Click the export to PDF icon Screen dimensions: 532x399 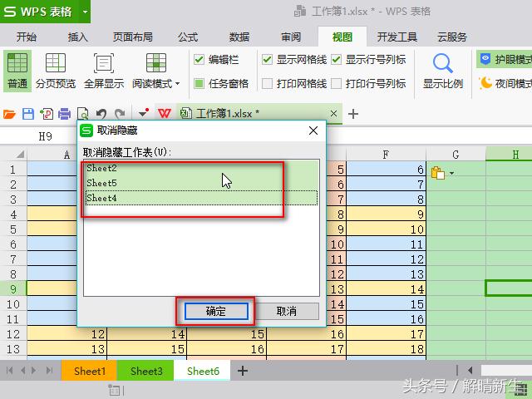[x=47, y=114]
